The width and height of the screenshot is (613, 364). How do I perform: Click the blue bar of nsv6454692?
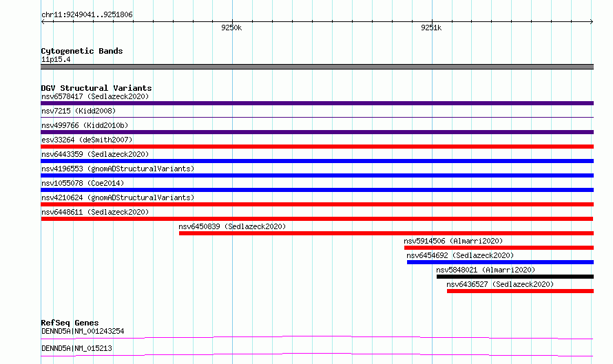tap(500, 262)
